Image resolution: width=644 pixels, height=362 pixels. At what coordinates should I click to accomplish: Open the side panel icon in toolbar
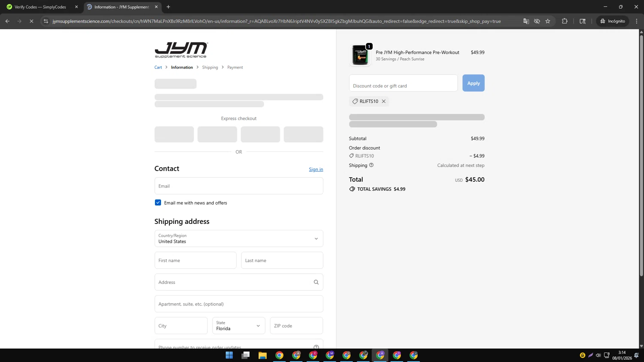583,21
